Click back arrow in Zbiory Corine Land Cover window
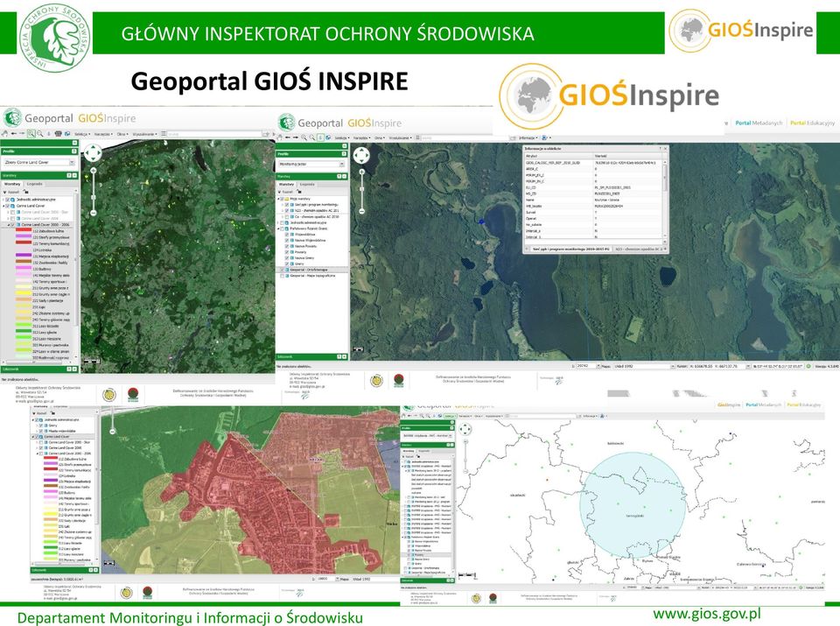The width and height of the screenshot is (840, 626). (13, 133)
